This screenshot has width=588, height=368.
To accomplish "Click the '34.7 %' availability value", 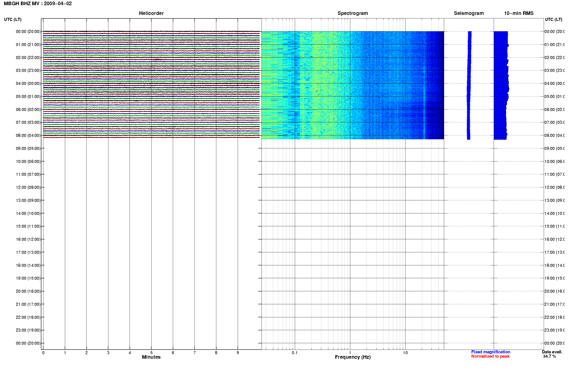I will coord(549,356).
